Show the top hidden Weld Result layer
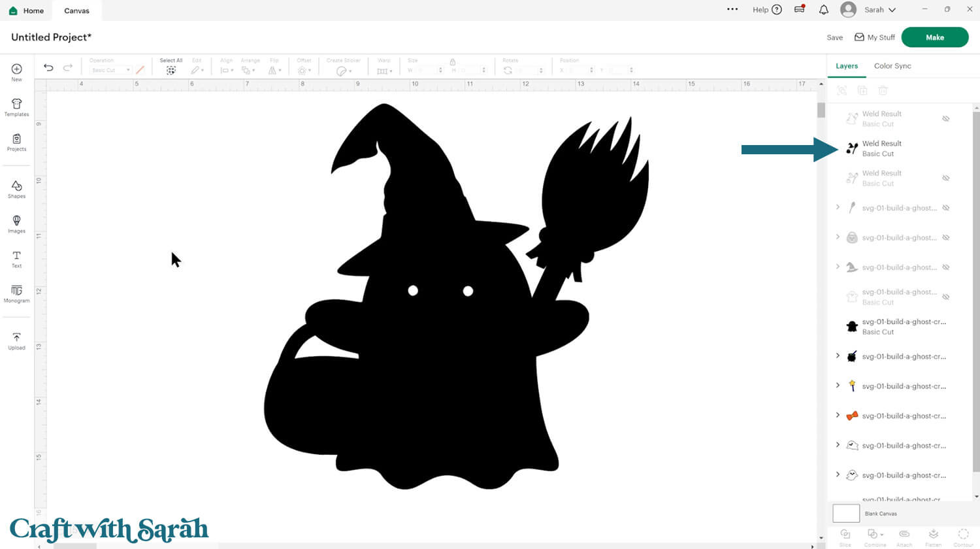 (945, 119)
